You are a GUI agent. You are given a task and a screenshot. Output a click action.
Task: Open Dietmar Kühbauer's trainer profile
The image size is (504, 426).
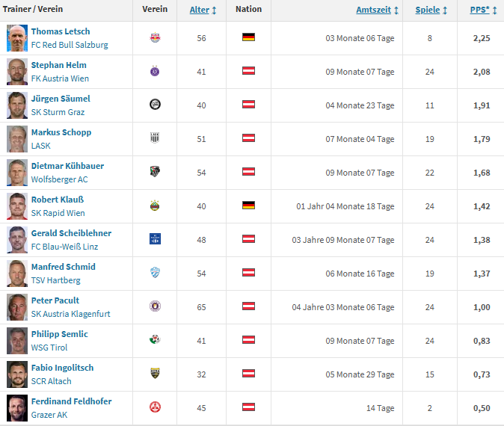pos(67,166)
